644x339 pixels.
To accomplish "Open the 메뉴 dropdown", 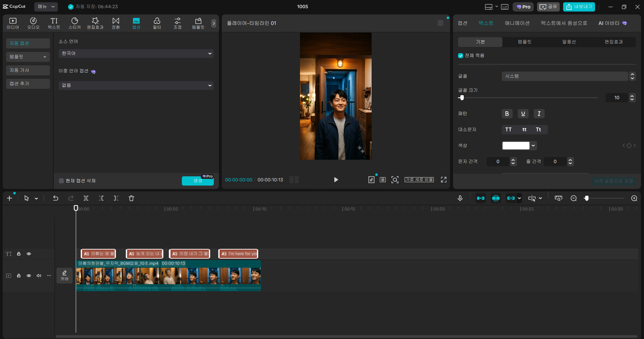I will (x=46, y=7).
